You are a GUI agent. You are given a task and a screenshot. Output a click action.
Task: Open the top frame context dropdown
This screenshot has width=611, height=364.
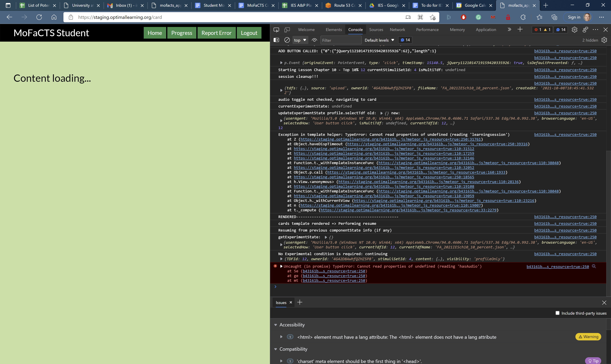pos(300,40)
